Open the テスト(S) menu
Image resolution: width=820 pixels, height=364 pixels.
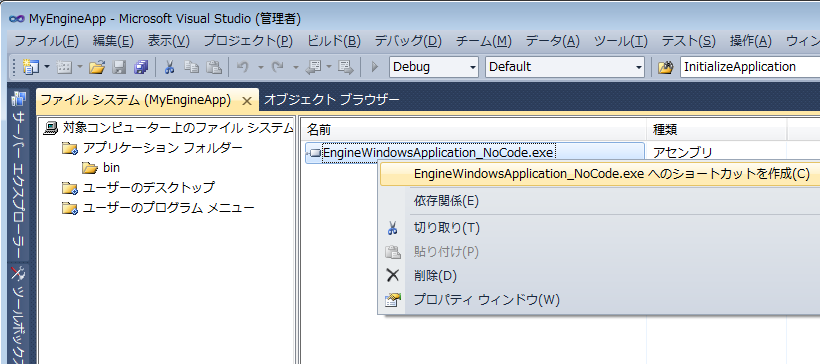pos(688,41)
